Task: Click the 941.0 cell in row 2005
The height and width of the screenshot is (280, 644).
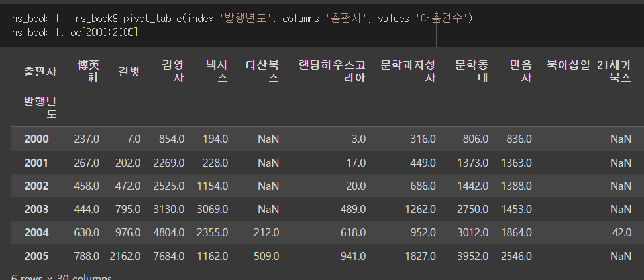Action: [x=353, y=257]
